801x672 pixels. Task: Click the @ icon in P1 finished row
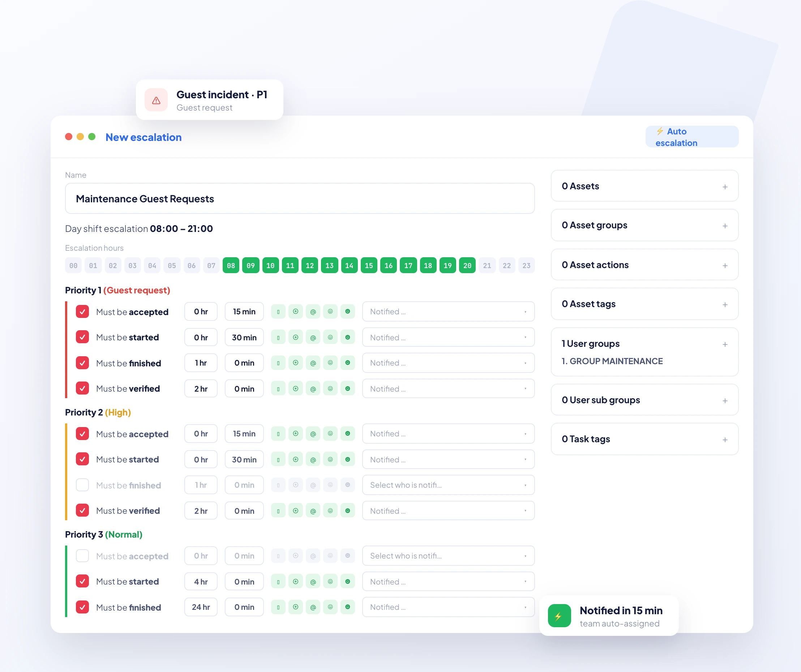313,363
